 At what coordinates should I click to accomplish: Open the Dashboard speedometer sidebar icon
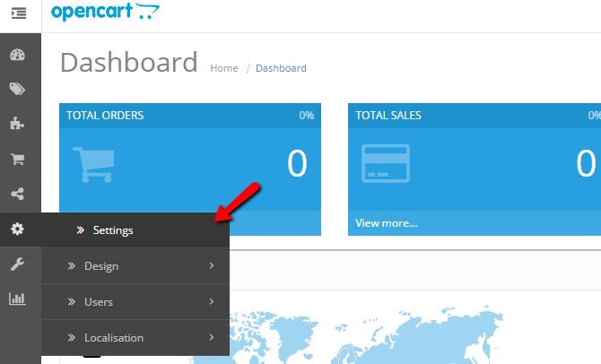[18, 56]
